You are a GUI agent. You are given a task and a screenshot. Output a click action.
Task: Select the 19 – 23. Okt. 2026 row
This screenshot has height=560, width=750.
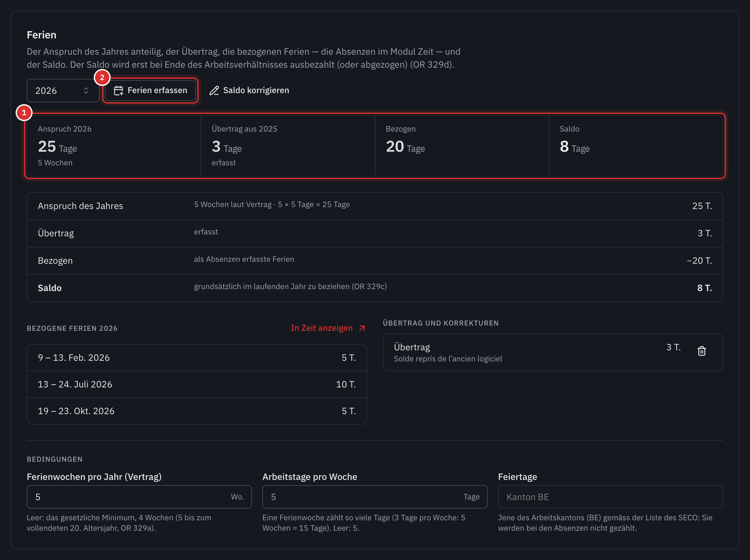point(197,411)
